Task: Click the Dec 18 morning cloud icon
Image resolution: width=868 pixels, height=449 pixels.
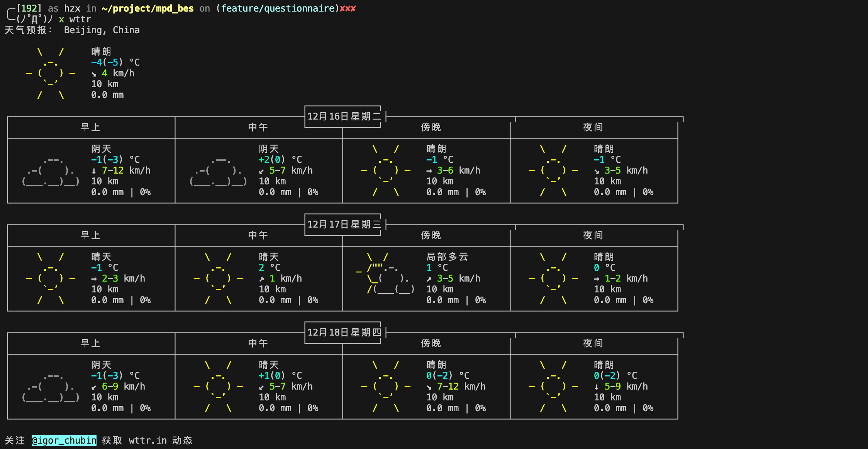Action: click(51, 387)
